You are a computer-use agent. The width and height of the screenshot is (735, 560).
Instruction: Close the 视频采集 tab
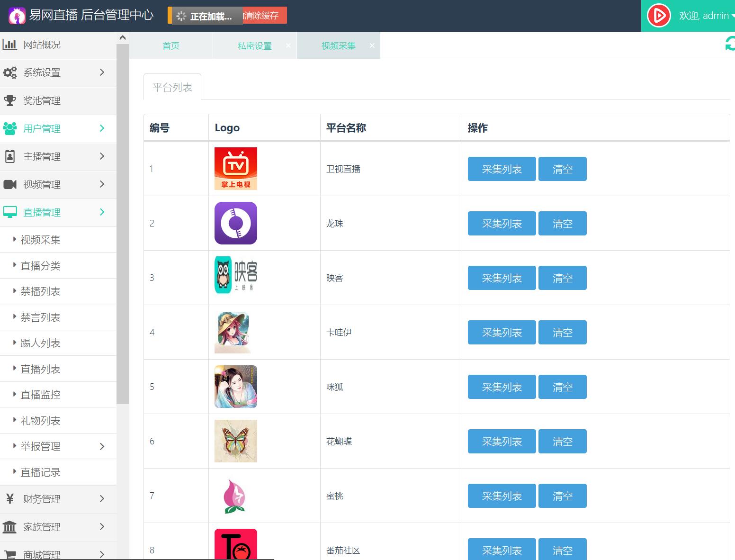[372, 45]
